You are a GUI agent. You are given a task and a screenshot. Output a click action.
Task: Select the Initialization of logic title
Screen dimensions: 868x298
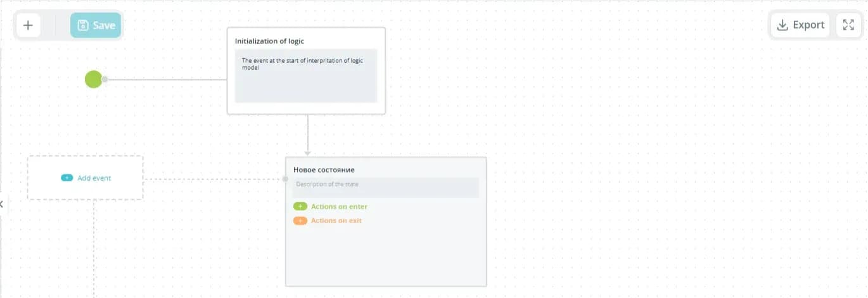pyautogui.click(x=269, y=41)
